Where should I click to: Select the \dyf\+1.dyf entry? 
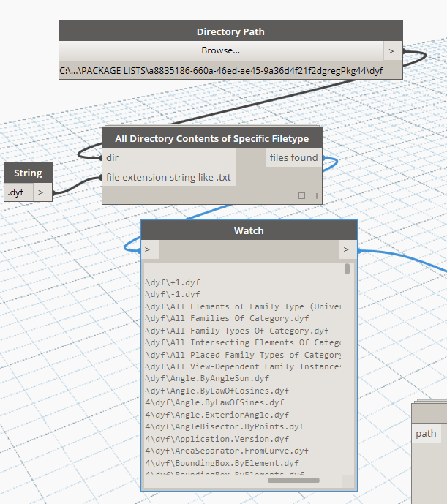173,282
